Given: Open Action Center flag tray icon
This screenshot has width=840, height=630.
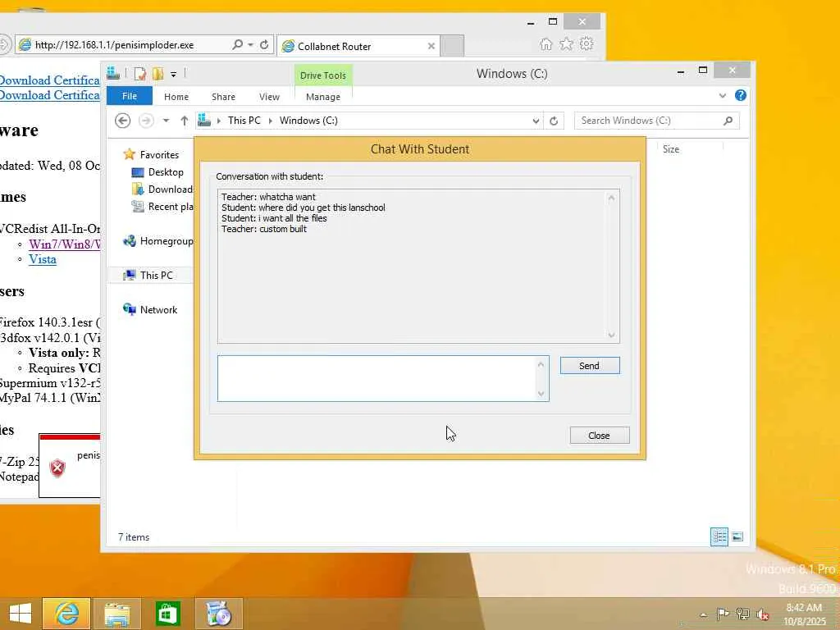Looking at the screenshot, I should [x=722, y=614].
